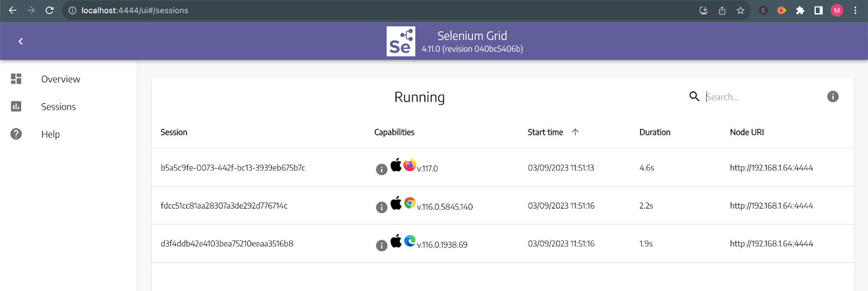Click the Running table title
The height and width of the screenshot is (291, 868).
419,97
